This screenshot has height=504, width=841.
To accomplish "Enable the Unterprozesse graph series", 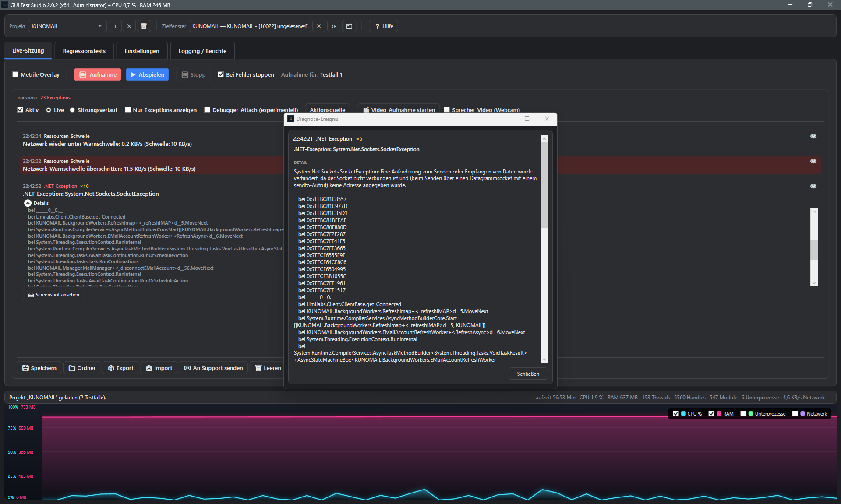I will pos(743,413).
